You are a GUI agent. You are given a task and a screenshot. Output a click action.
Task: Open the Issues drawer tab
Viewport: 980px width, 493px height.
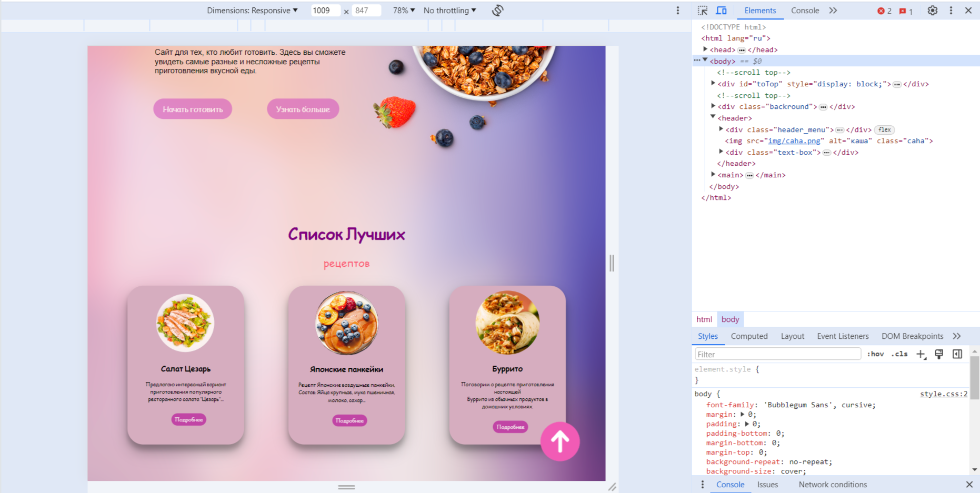(x=767, y=485)
